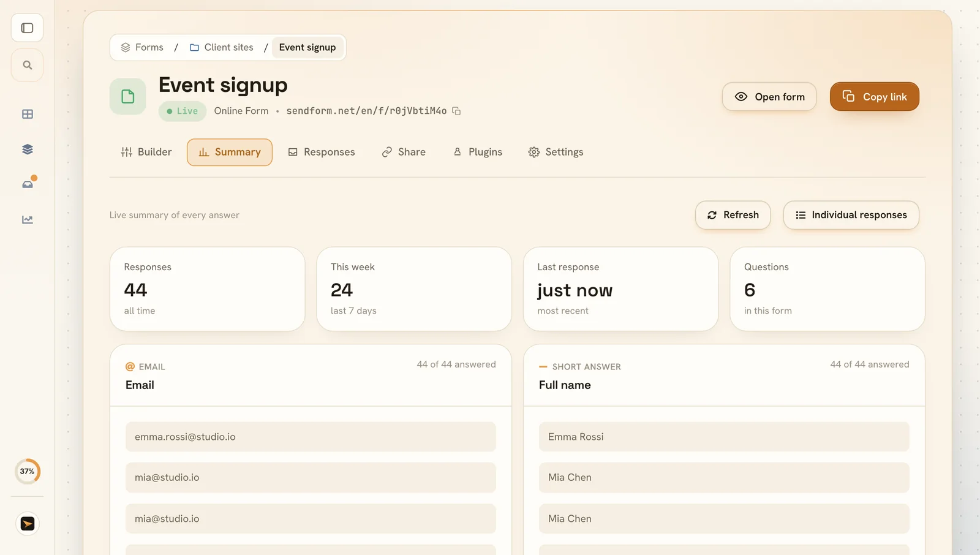
Task: Go to Client sites breadcrumb
Action: [221, 47]
